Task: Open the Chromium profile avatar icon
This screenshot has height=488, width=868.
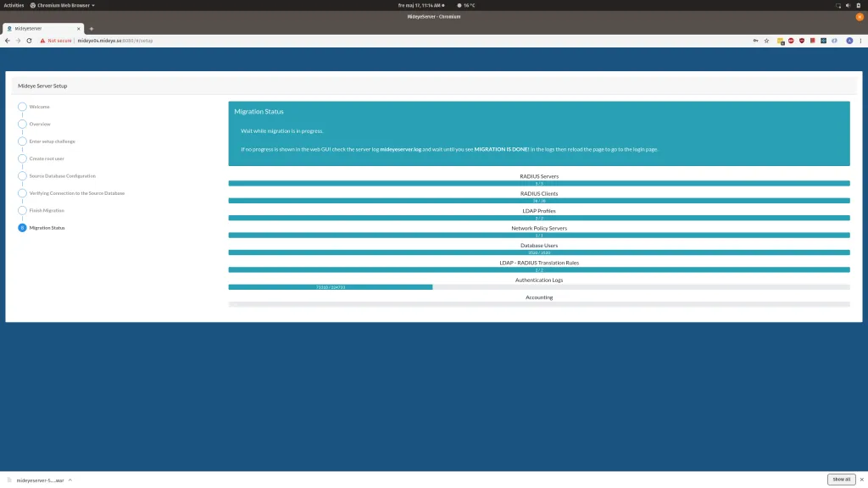Action: click(850, 40)
